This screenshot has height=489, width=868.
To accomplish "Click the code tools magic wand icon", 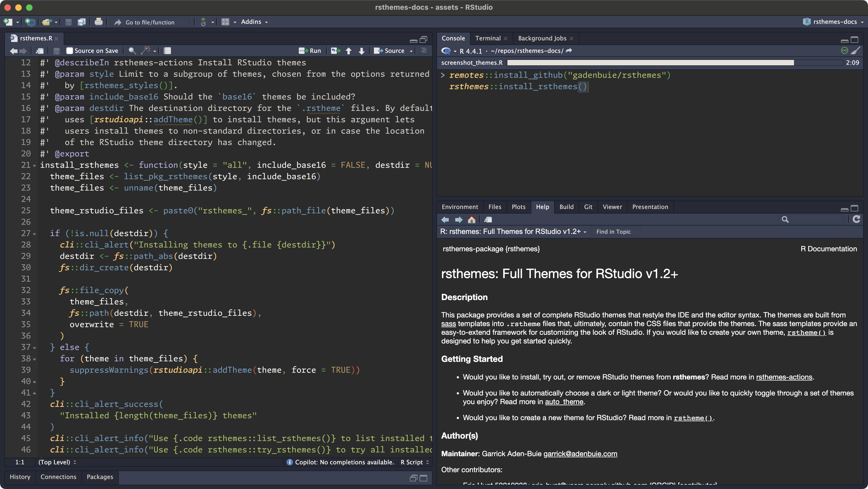I will (x=146, y=50).
